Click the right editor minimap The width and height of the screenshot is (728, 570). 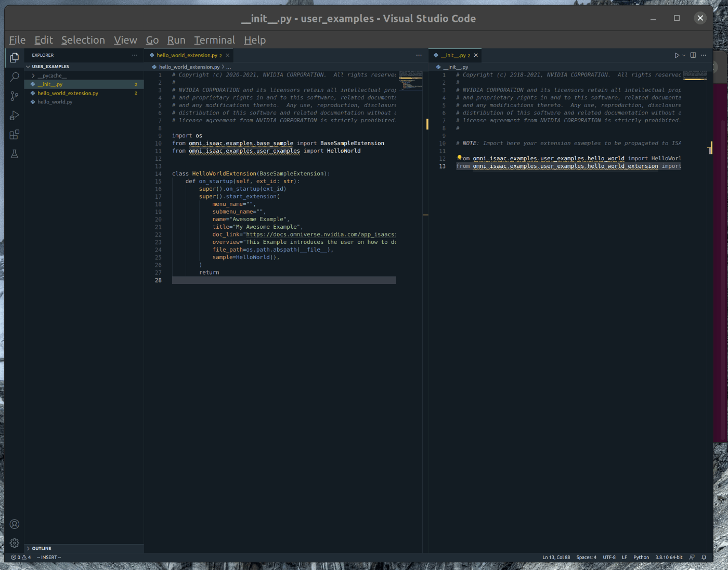pos(695,76)
